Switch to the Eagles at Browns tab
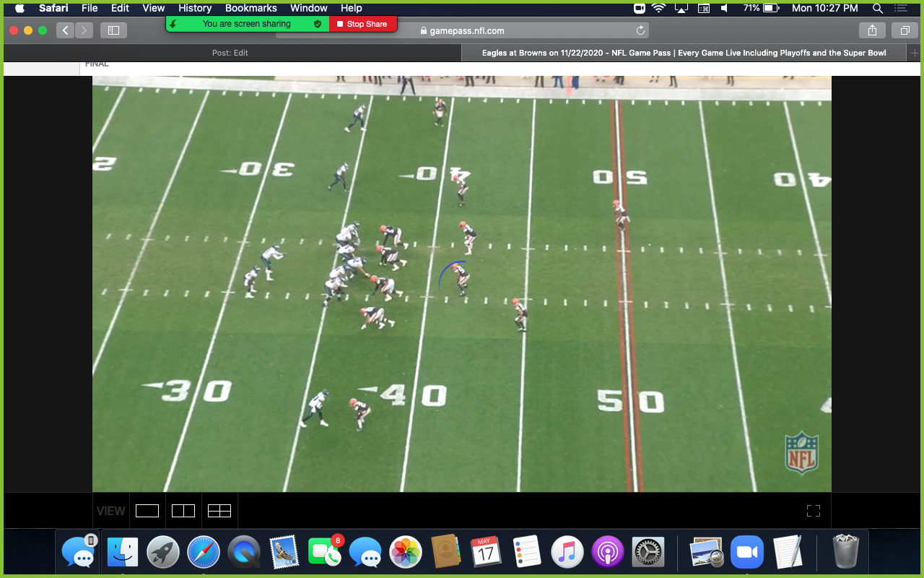The height and width of the screenshot is (578, 924). pos(683,52)
